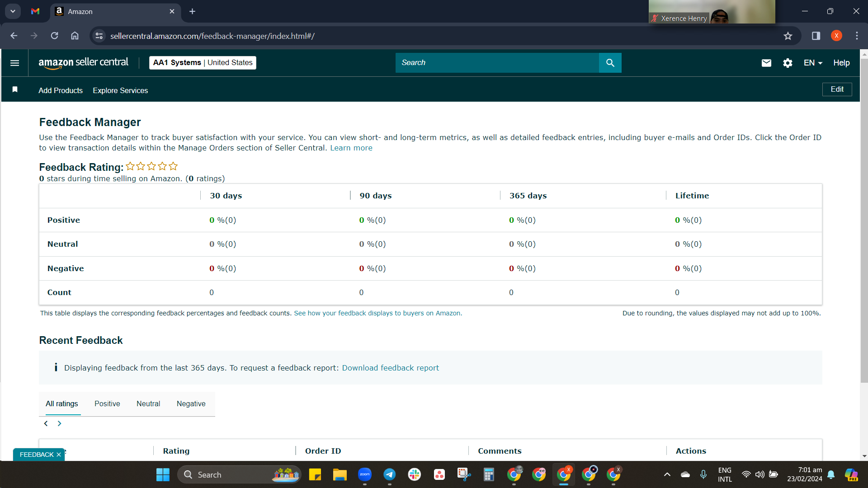This screenshot has width=868, height=488.
Task: View site information icon in address bar
Action: point(99,36)
